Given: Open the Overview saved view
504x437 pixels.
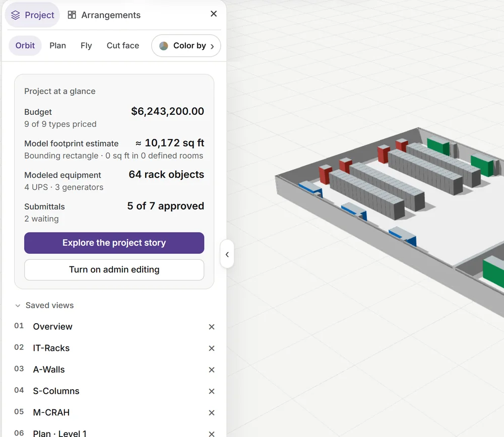Looking at the screenshot, I should point(53,327).
